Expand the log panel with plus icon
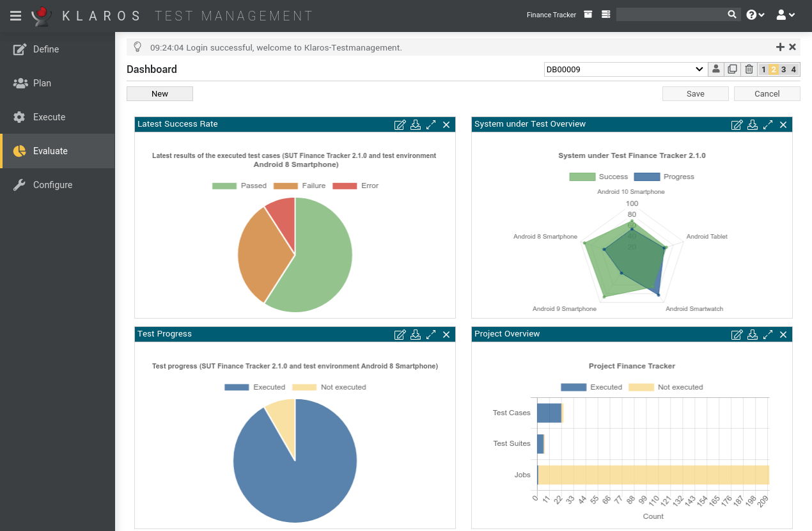 coord(780,47)
